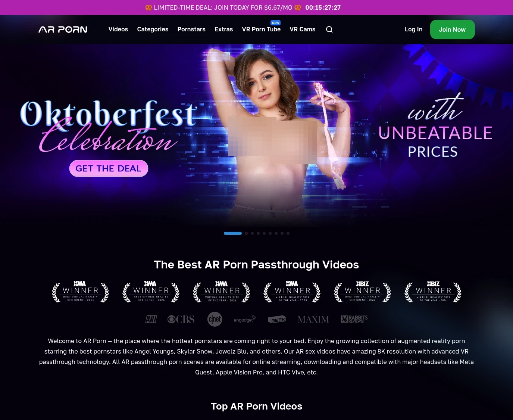
Task: Click the CBS press logo
Action: pos(181,319)
